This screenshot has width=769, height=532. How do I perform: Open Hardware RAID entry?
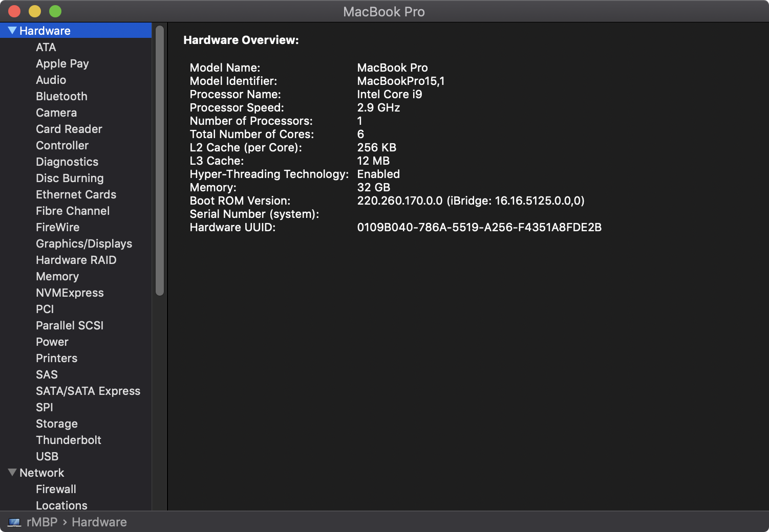coord(76,260)
